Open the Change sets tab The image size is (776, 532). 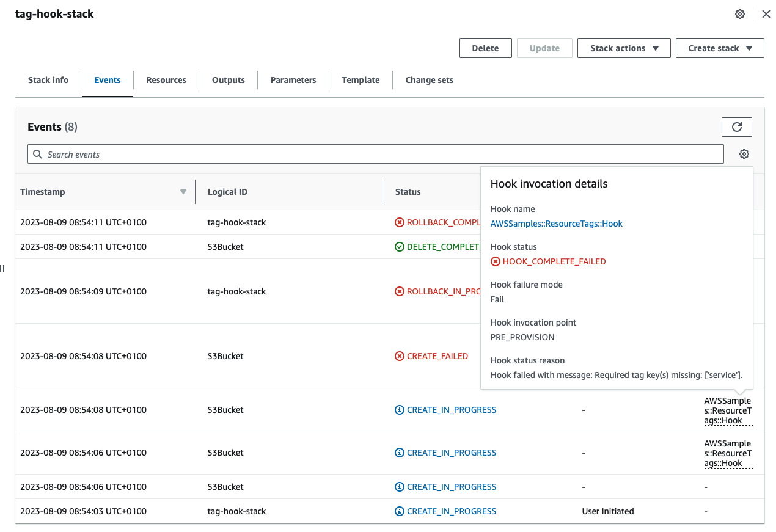(430, 80)
